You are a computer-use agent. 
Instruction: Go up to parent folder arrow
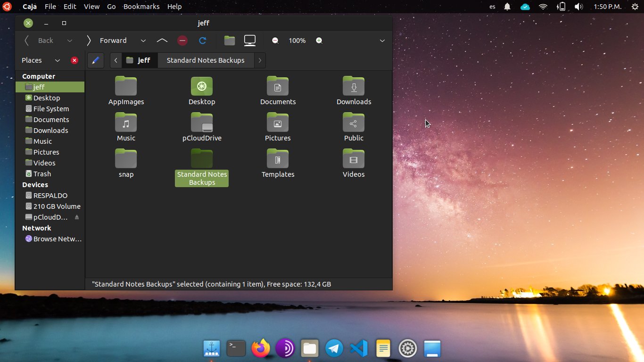click(162, 41)
